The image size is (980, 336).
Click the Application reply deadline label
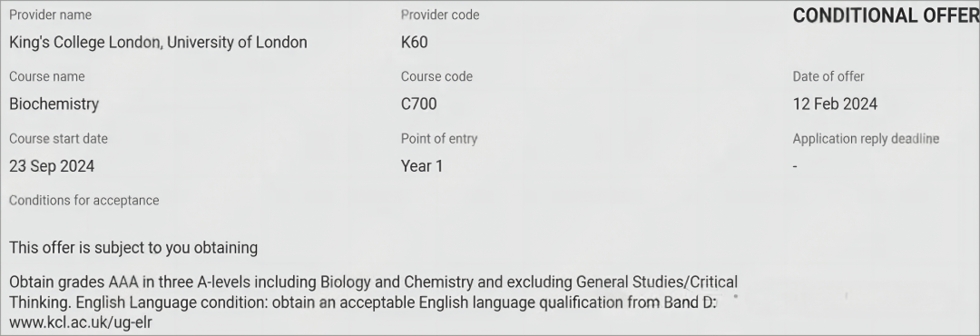[x=866, y=139]
